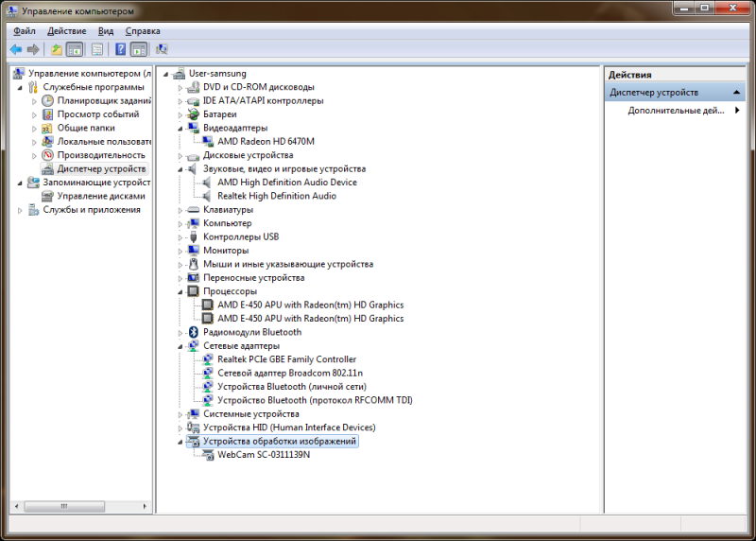Select Управление дисками in the left tree
The width and height of the screenshot is (756, 541).
click(x=100, y=196)
